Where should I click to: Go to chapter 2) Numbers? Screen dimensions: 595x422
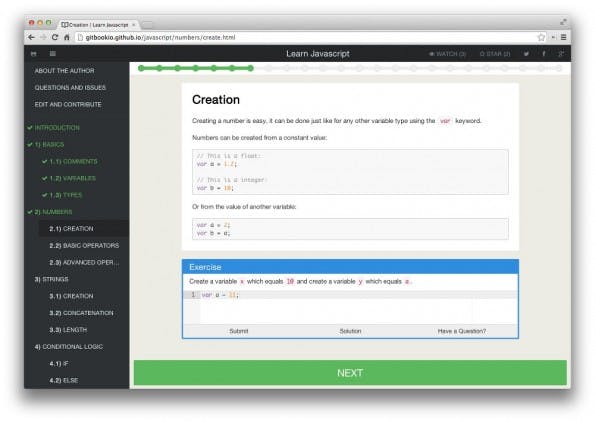(53, 212)
